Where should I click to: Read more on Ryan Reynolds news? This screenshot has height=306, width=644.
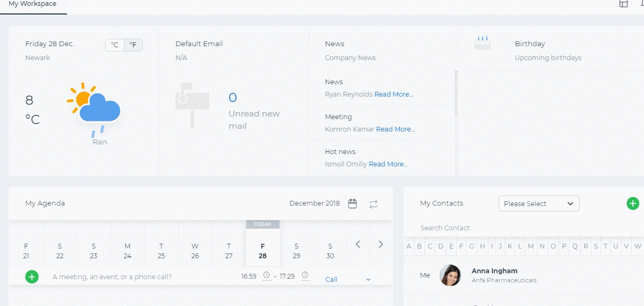(394, 94)
